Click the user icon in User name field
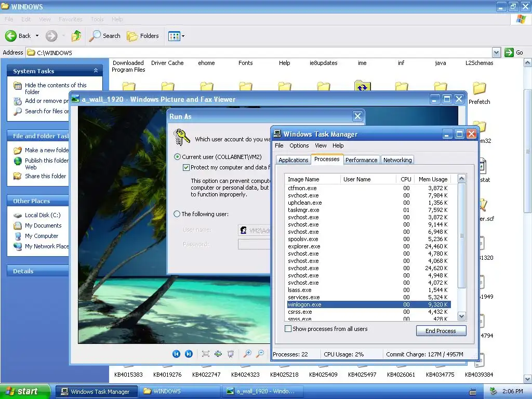532x399 pixels. [243, 230]
